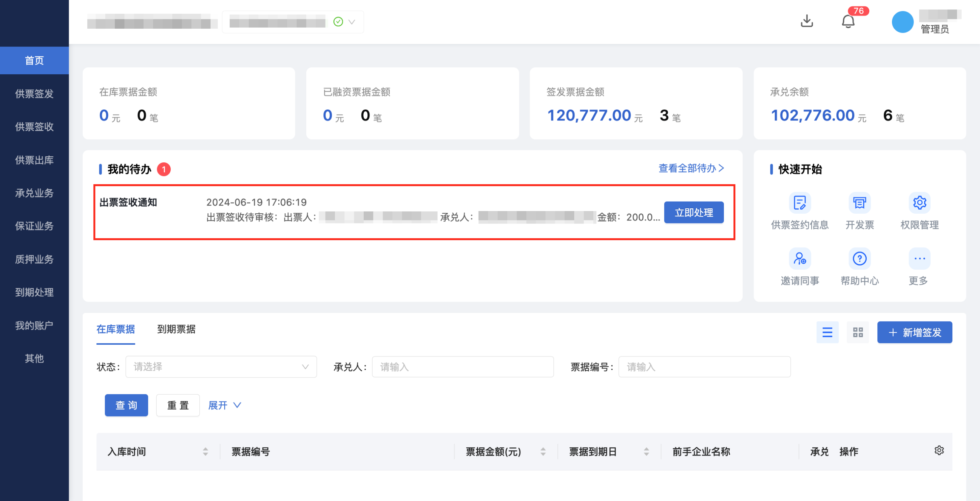Click the 邀请同事 icon
Image resolution: width=980 pixels, height=501 pixels.
coord(800,259)
